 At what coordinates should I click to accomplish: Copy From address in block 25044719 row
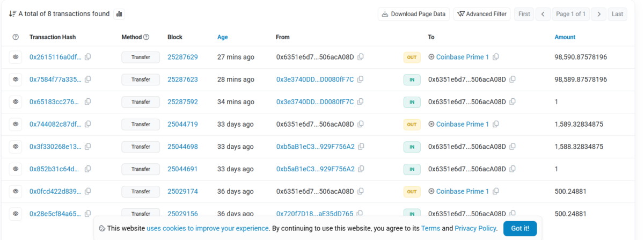[361, 124]
